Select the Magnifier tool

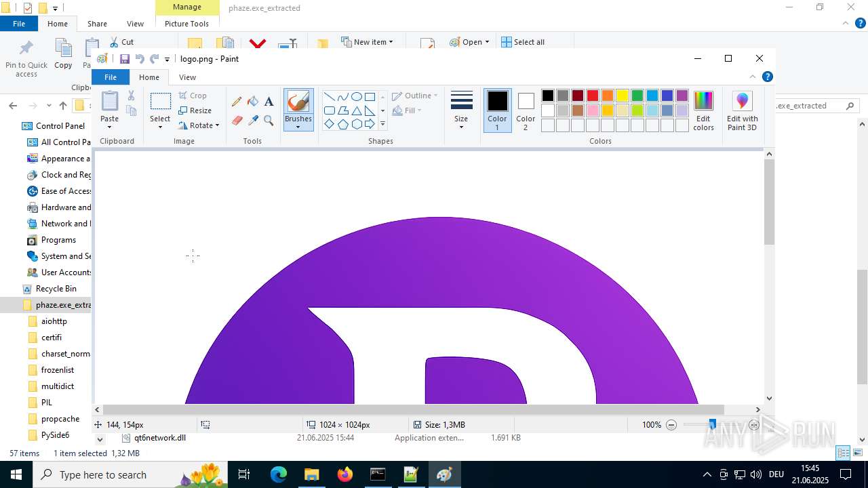269,121
